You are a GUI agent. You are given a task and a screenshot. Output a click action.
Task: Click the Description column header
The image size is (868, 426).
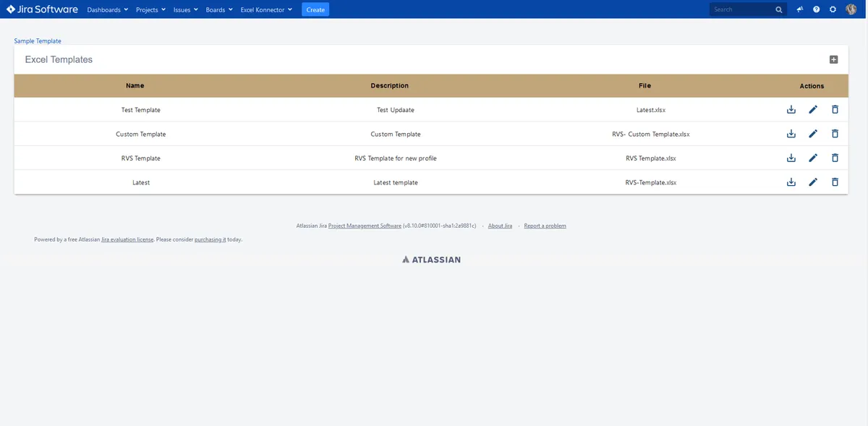point(390,85)
